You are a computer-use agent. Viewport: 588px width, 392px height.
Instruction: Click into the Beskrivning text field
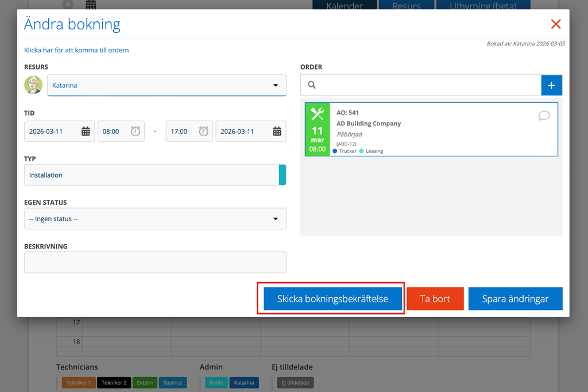[x=155, y=263]
